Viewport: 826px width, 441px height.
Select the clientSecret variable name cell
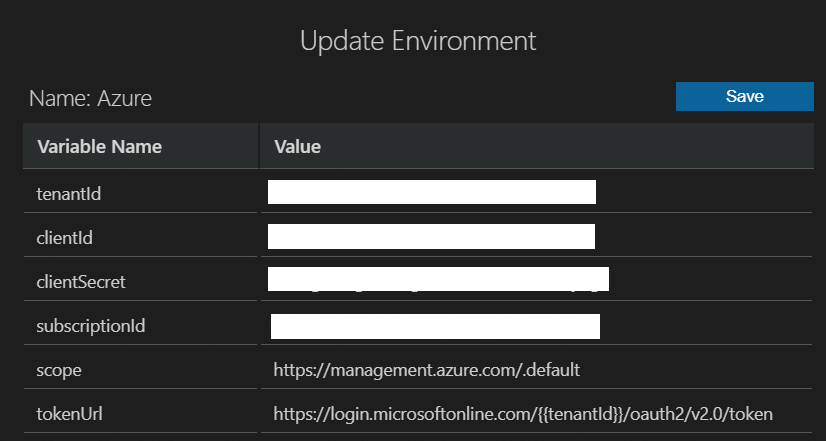pyautogui.click(x=81, y=281)
